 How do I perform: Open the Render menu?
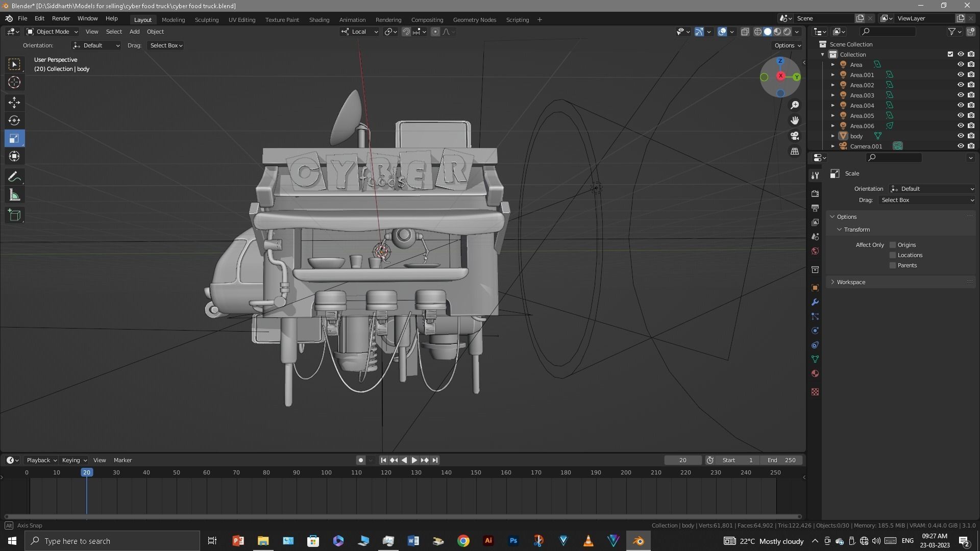[61, 18]
